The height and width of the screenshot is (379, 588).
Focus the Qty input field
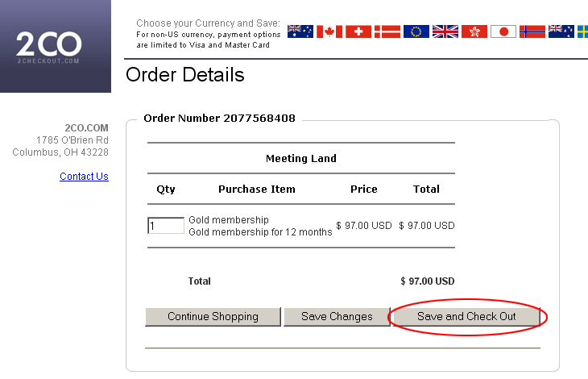166,226
